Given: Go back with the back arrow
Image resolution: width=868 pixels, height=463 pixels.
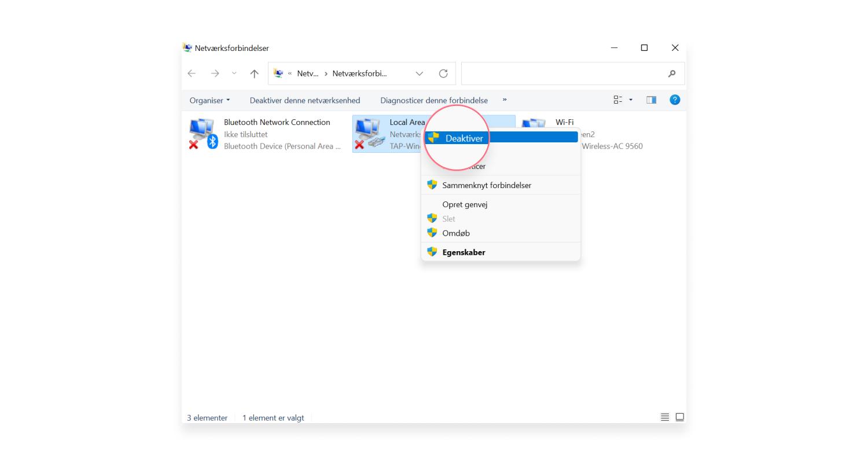Looking at the screenshot, I should (x=192, y=74).
